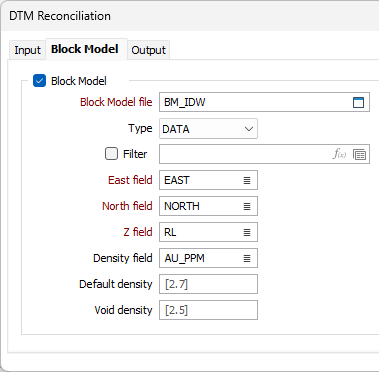
Task: Switch to the Output tab
Action: 148,50
